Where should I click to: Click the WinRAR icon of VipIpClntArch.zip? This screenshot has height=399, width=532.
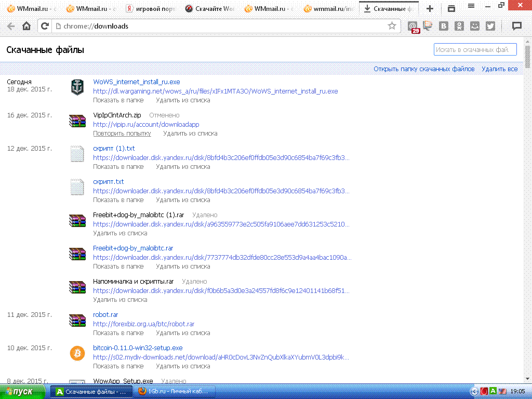[x=77, y=121]
